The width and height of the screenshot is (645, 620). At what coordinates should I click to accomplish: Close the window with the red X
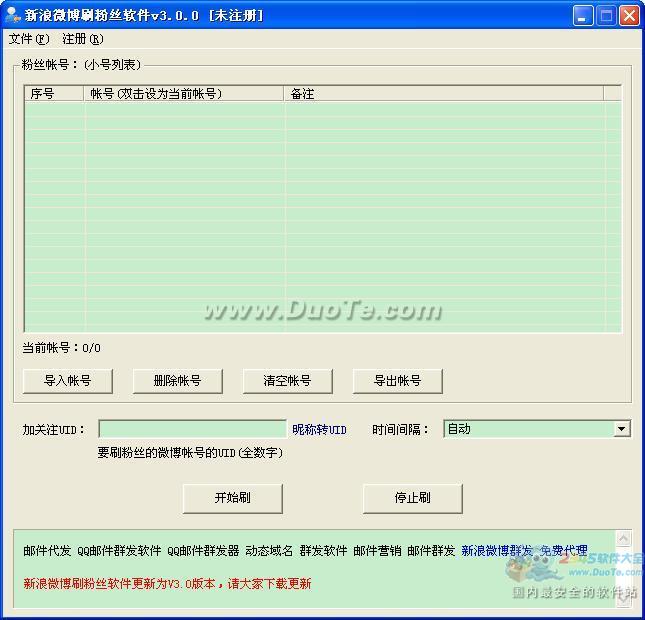629,16
